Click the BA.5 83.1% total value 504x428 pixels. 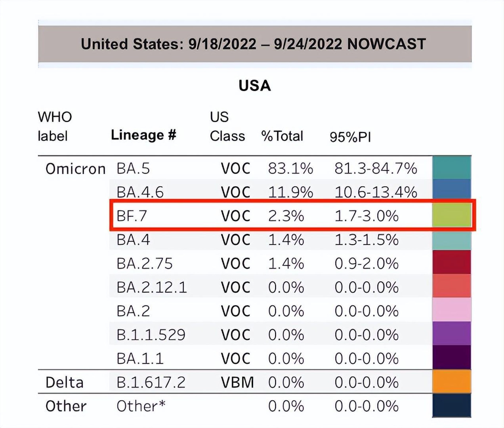290,168
